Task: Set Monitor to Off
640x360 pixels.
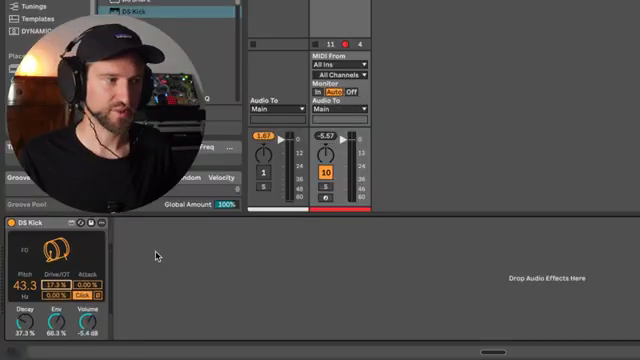Action: coord(351,92)
